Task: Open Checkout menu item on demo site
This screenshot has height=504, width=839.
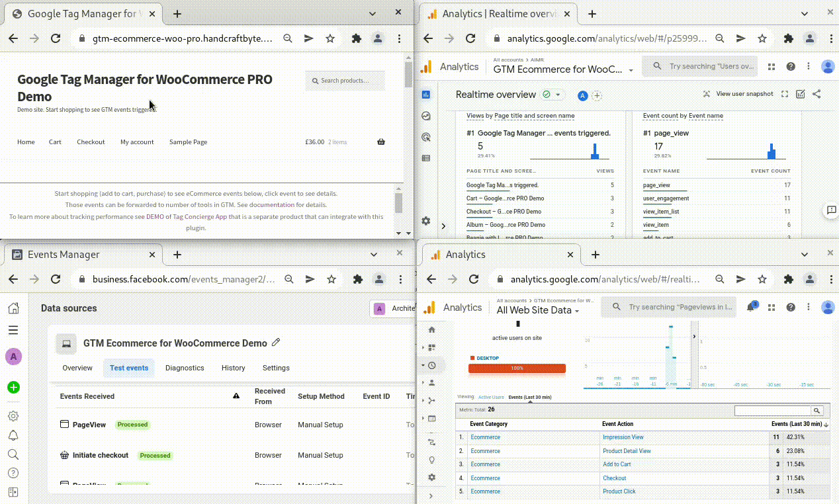Action: pos(91,142)
